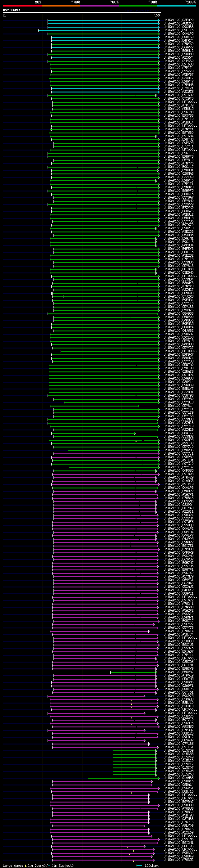Select the UniRef100_A5BT98 hit

pyautogui.click(x=179, y=816)
